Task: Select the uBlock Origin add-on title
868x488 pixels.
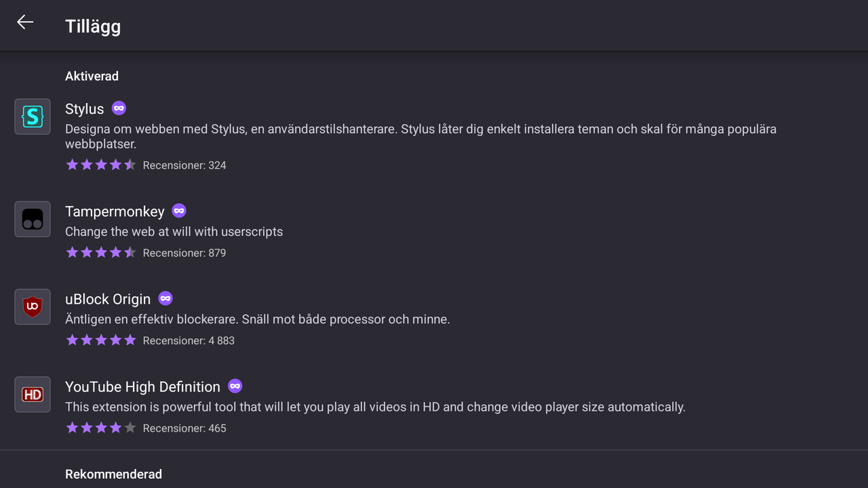Action: click(x=108, y=299)
